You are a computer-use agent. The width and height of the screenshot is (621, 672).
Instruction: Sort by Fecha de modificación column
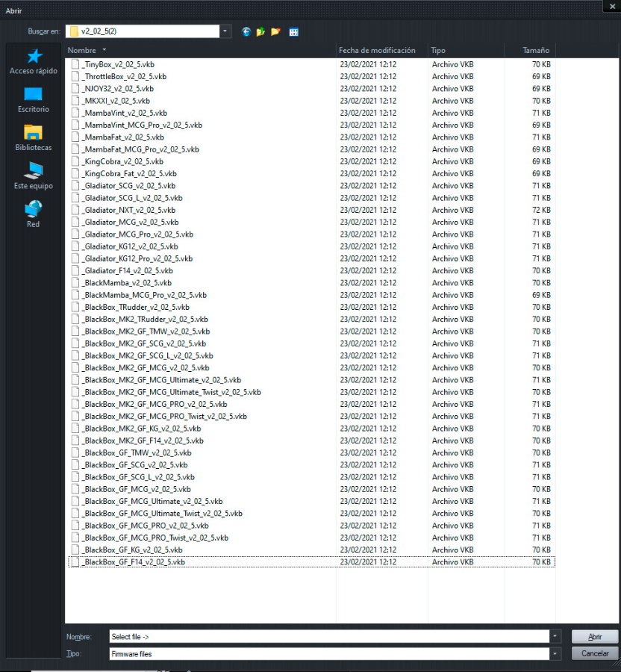click(x=381, y=50)
